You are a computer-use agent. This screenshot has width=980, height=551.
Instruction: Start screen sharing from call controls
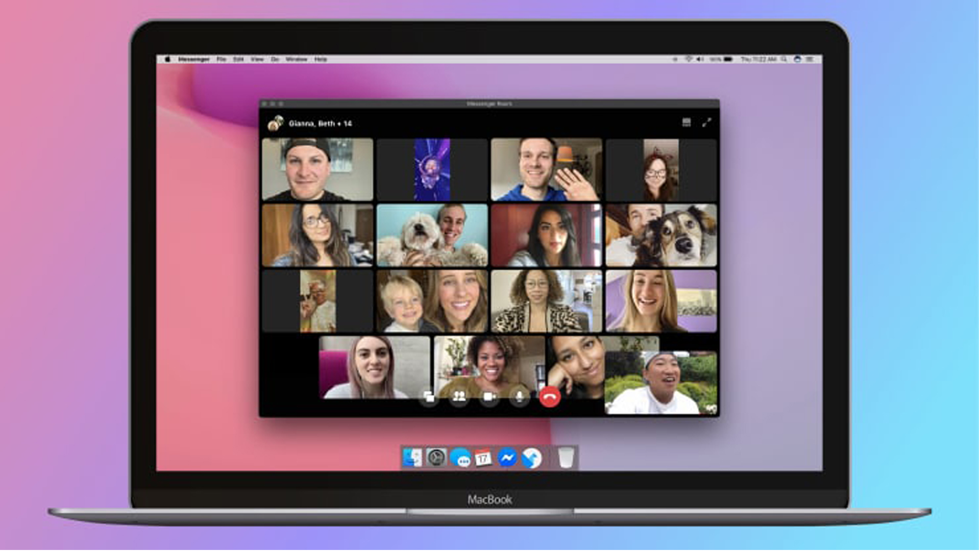(x=429, y=397)
